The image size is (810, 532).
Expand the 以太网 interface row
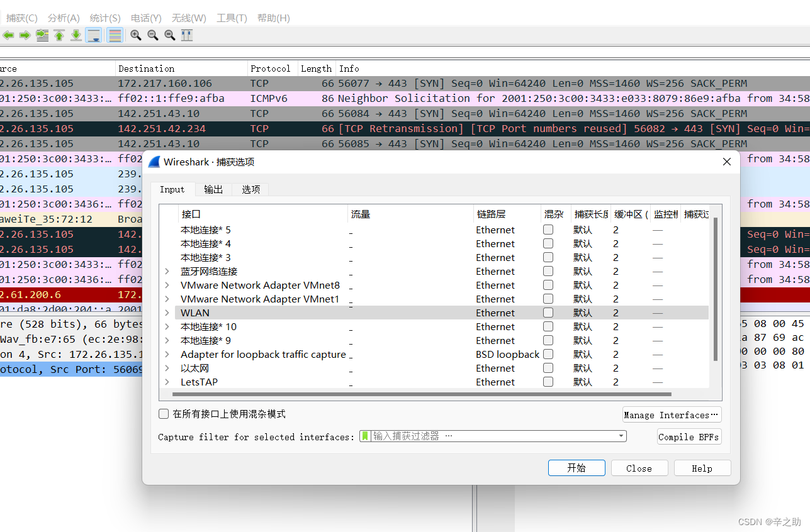(x=167, y=368)
